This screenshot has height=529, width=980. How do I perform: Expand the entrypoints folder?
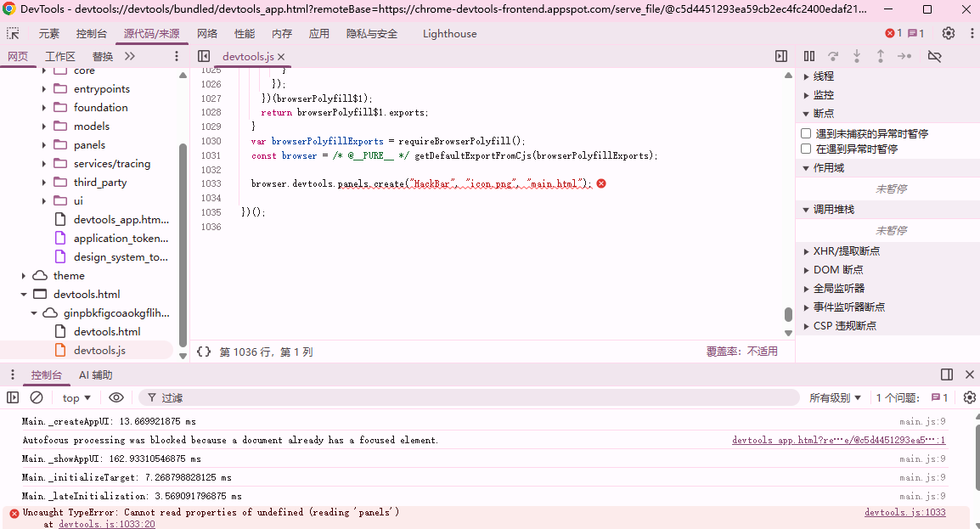44,89
